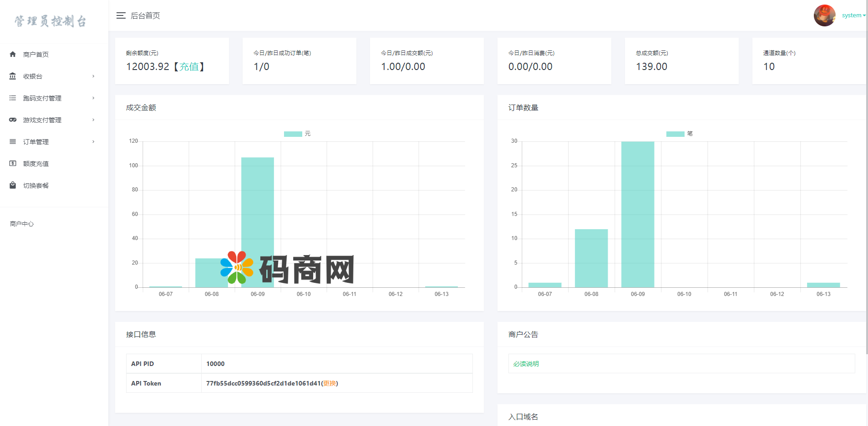Select 切换套餐 in the sidebar
Image resolution: width=868 pixels, height=426 pixels.
36,185
